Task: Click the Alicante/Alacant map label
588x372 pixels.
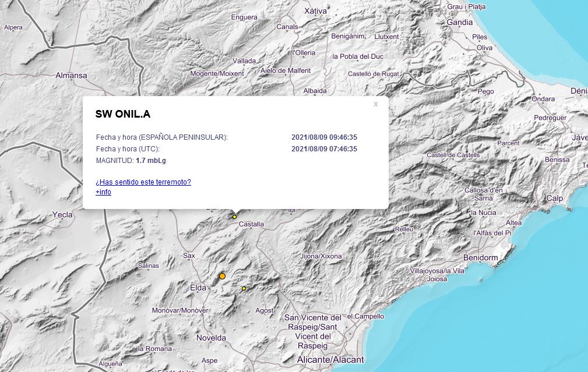Action: pyautogui.click(x=330, y=360)
